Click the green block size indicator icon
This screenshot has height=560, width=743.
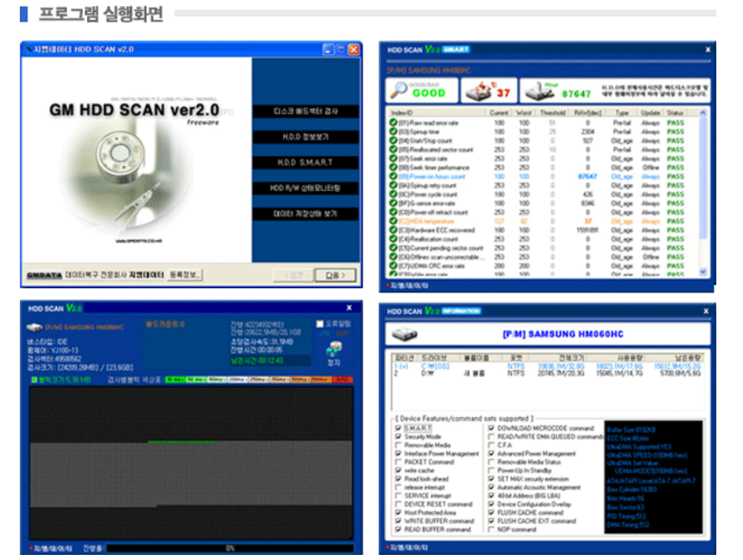tap(34, 379)
